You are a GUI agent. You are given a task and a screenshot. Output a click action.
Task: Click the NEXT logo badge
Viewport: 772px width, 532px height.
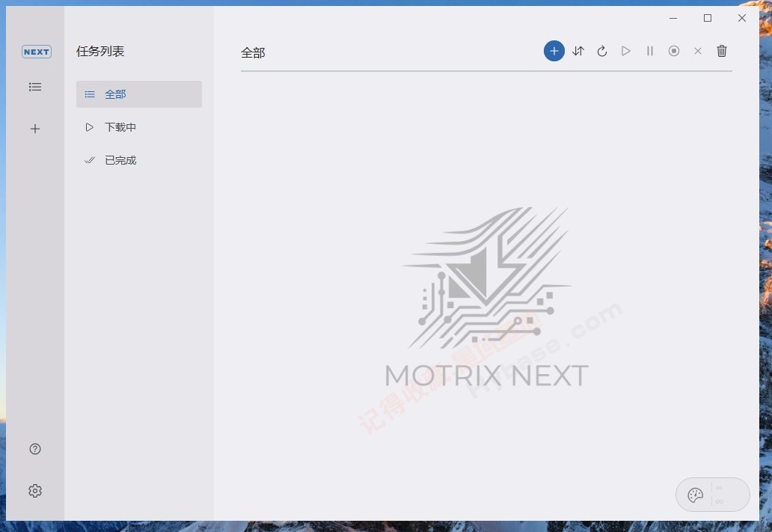pyautogui.click(x=36, y=52)
